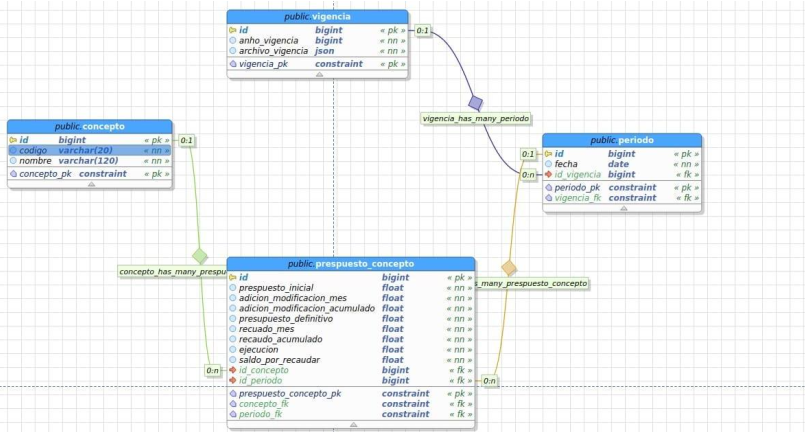Click the primary key icon of concepto id
Image resolution: width=805 pixels, height=432 pixels.
point(13,140)
